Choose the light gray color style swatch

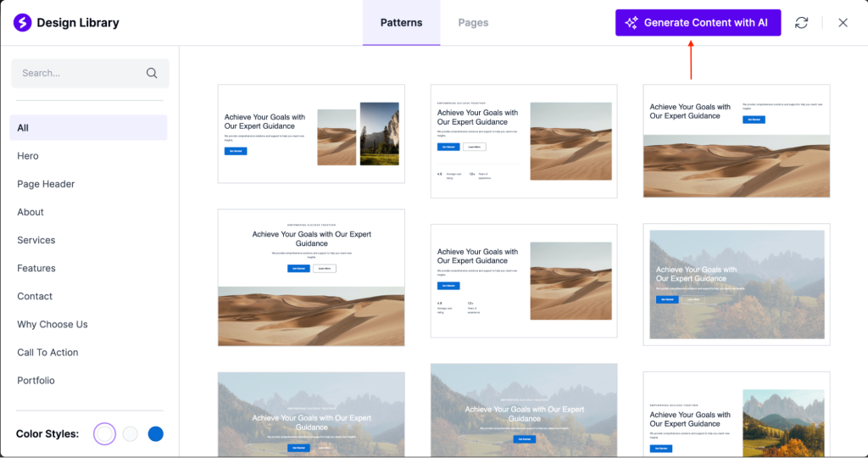pyautogui.click(x=130, y=433)
